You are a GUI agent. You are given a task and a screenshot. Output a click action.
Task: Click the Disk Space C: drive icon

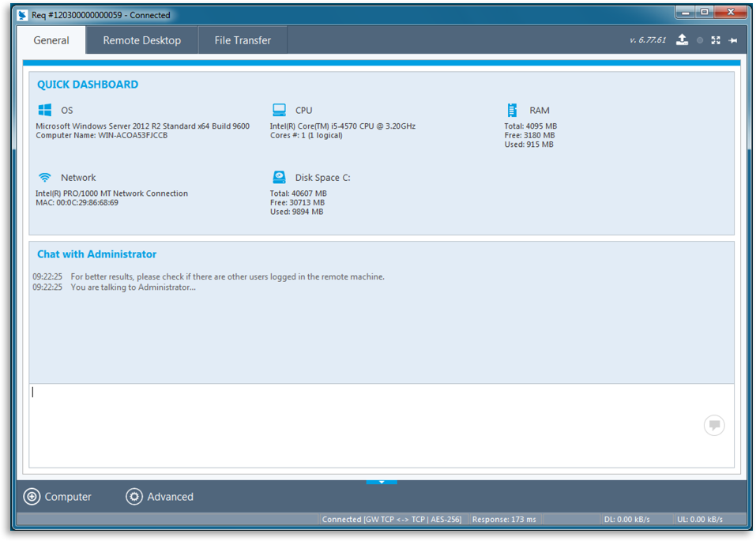click(278, 177)
